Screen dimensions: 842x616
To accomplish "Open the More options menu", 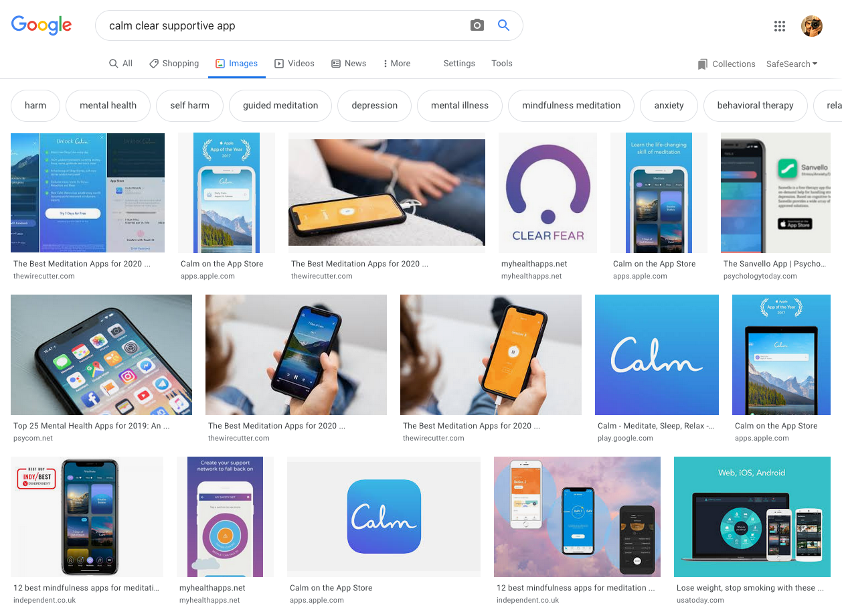I will tap(396, 64).
